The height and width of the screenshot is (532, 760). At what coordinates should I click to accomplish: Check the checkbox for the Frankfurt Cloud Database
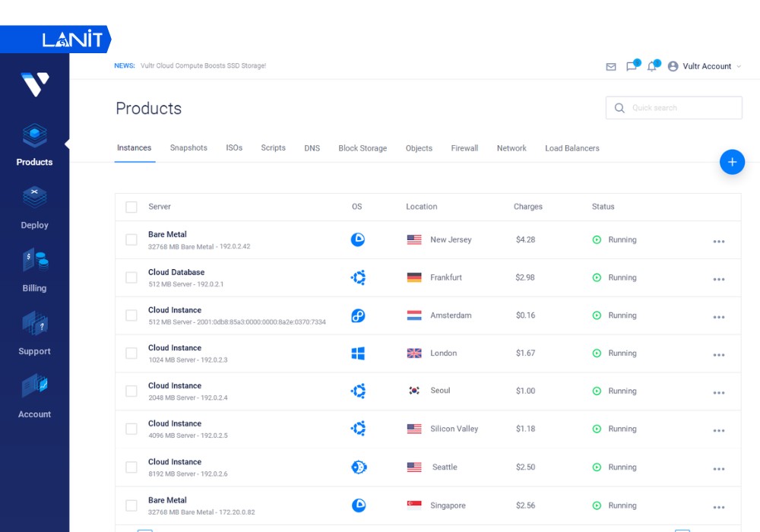pyautogui.click(x=131, y=277)
